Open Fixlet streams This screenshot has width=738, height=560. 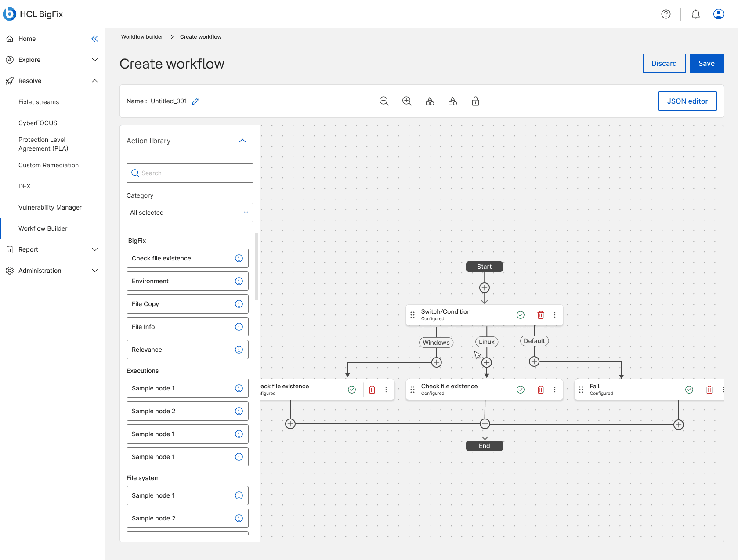coord(39,102)
